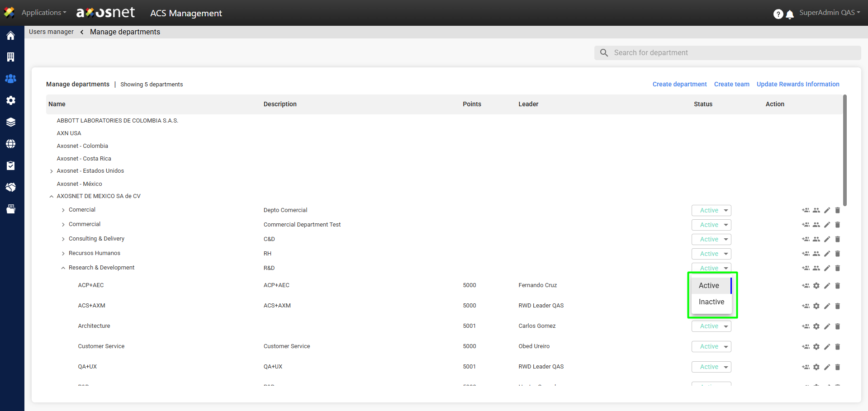
Task: Edit the Customer Service team
Action: 827,347
